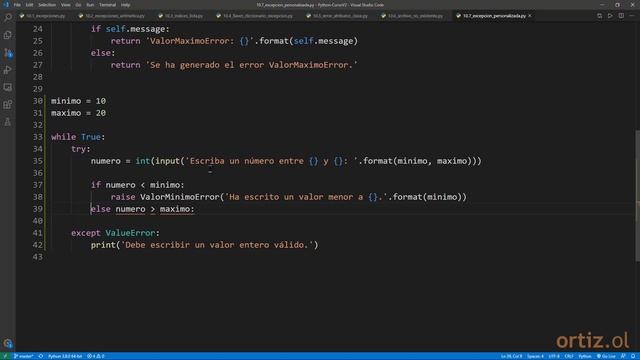Click 'Se ha generado el error' return string

point(252,65)
